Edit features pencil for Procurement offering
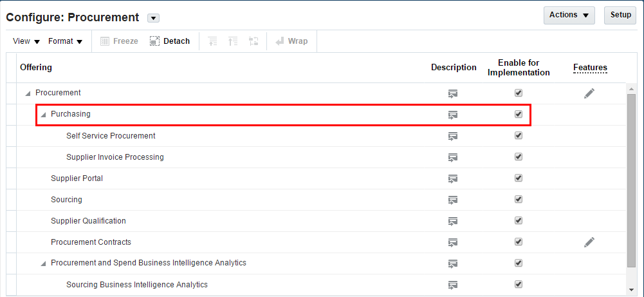Viewport: 644px width, 297px height. [589, 93]
